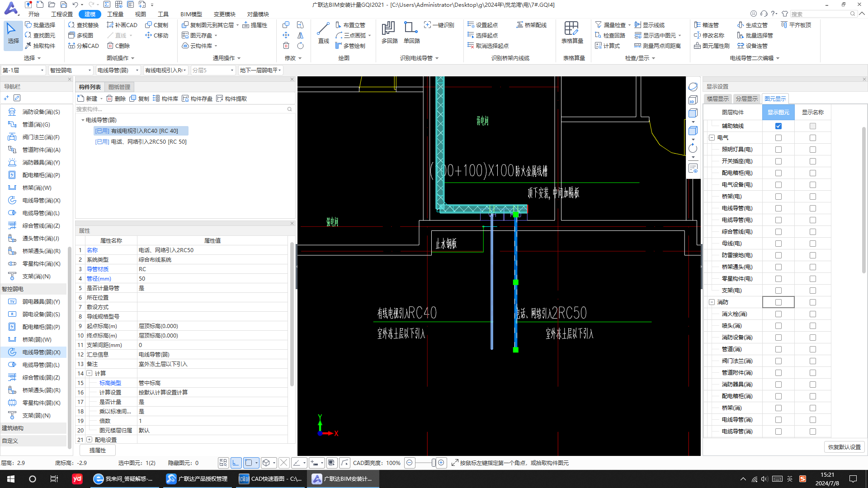Click 分解CAD tool
Image resolution: width=868 pixels, height=488 pixels.
click(84, 46)
